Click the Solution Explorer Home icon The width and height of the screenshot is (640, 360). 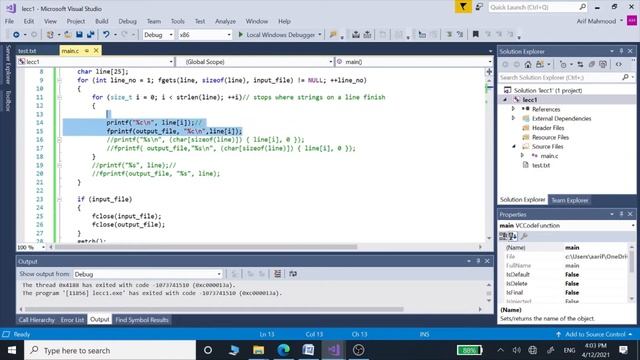coord(528,64)
